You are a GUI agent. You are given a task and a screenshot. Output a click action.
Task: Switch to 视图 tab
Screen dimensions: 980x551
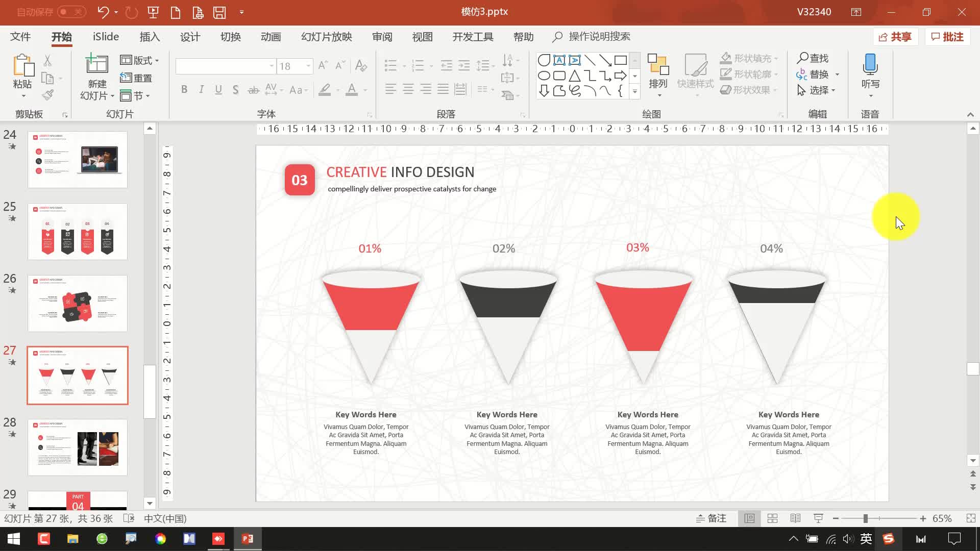pos(422,37)
